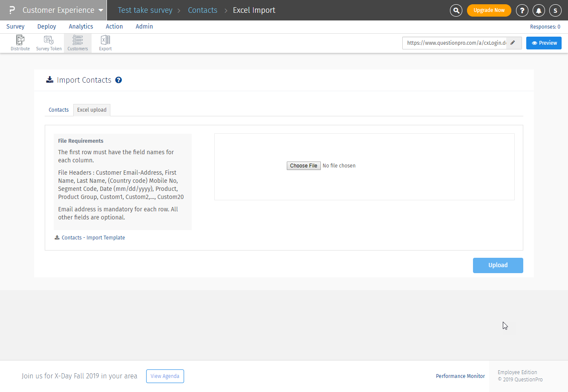Viewport: 568px width, 392px height.
Task: Select the Distribute toolbar icon
Action: 20,43
